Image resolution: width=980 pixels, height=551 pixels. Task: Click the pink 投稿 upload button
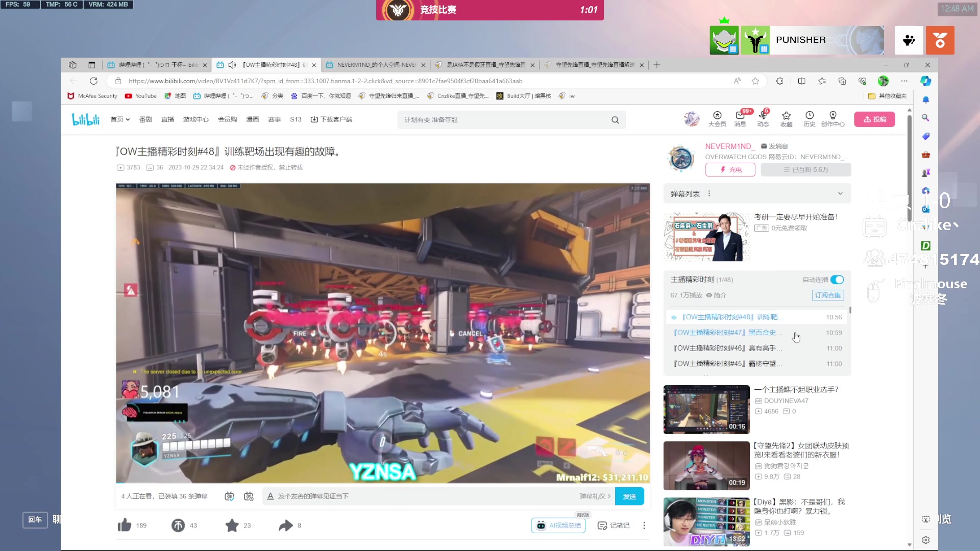(874, 119)
